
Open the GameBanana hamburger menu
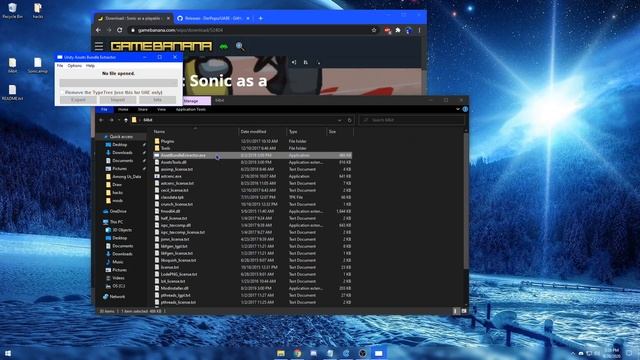point(99,46)
